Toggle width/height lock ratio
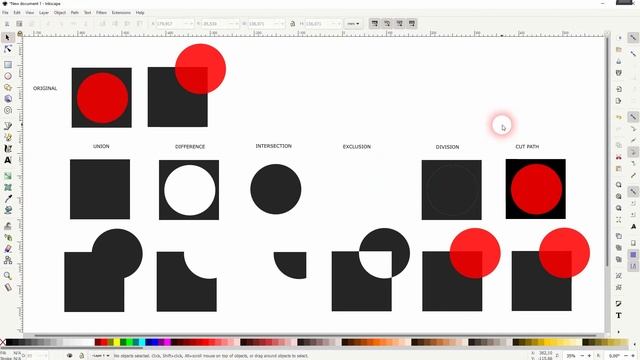 click(293, 24)
